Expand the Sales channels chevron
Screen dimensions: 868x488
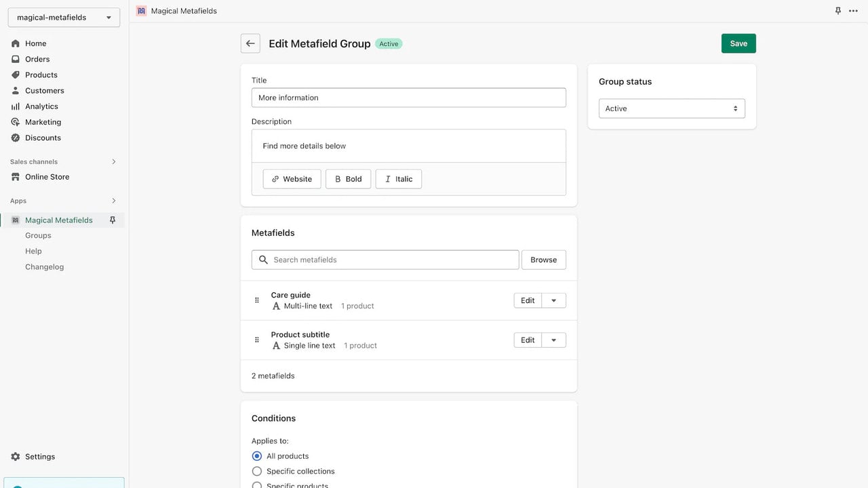tap(113, 162)
